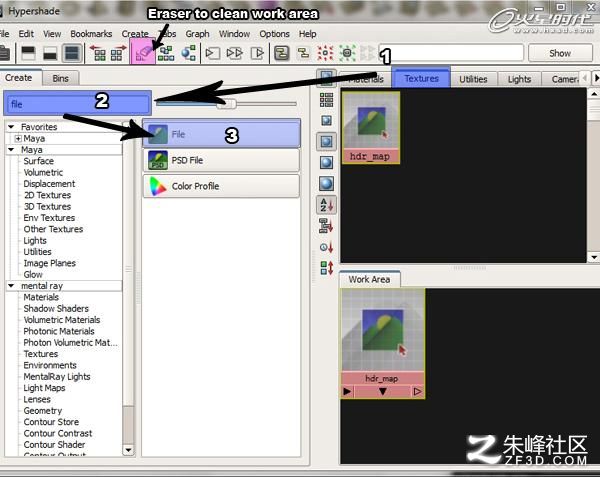
Task: Switch to View as Icons mode
Action: pos(326,78)
